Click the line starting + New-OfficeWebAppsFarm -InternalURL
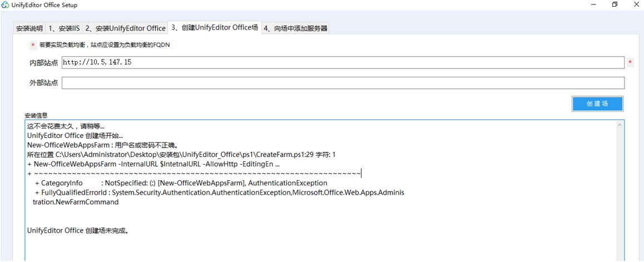The width and height of the screenshot is (644, 262). point(153,164)
